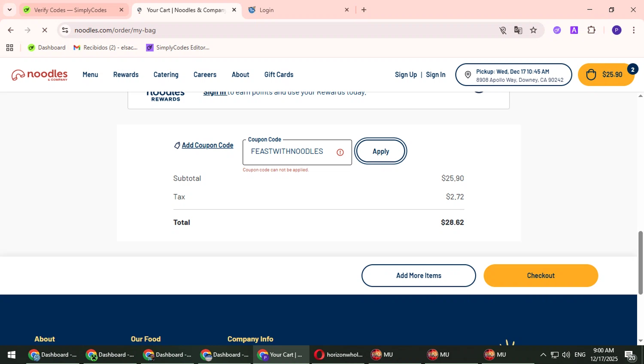Click the coupon tag icon beside Add Coupon Code

point(177,146)
